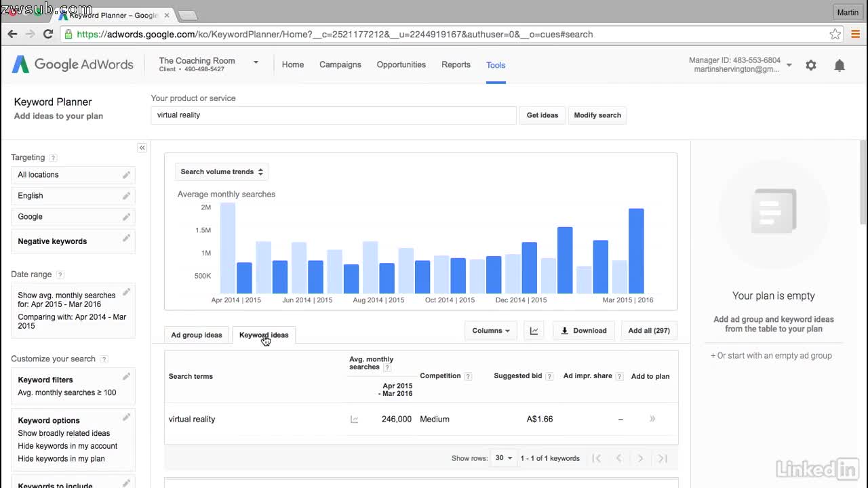Show trend chart icon for virtual reality
The width and height of the screenshot is (868, 488).
[x=354, y=420]
